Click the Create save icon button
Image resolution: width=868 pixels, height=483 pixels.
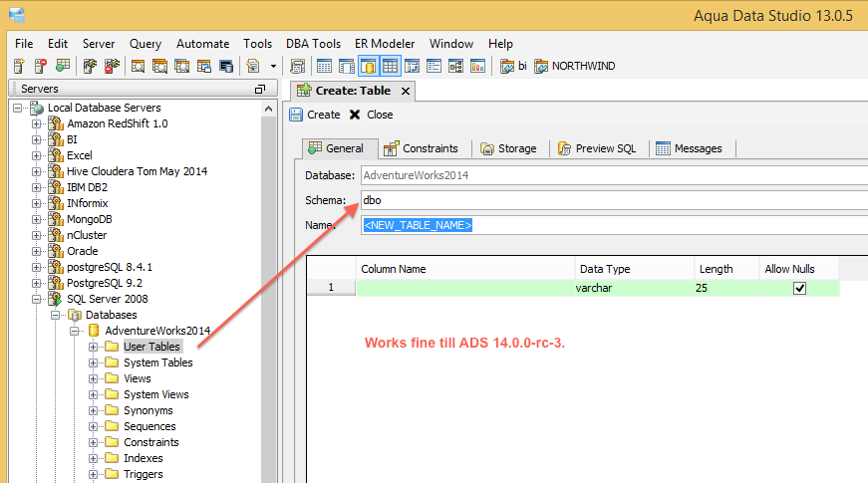click(315, 115)
